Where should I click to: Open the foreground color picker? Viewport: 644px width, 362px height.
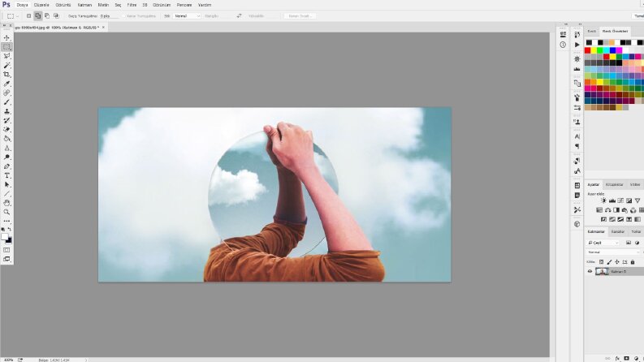pos(5,237)
